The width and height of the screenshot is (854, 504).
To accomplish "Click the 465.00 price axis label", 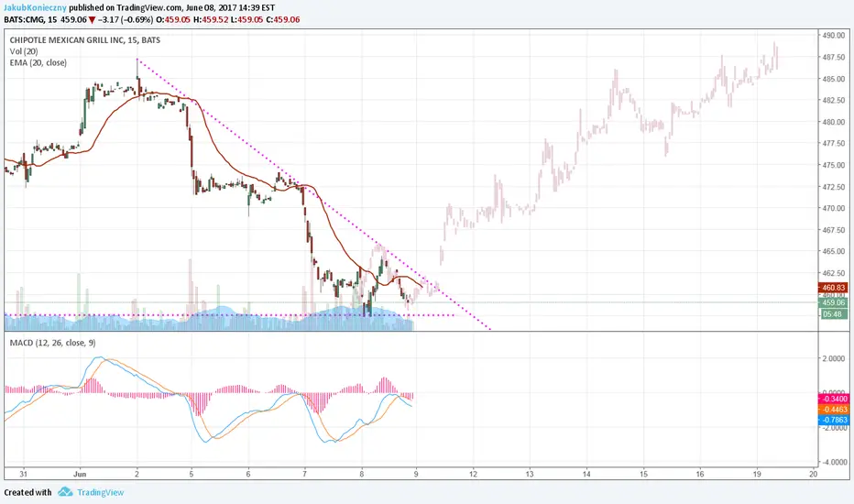I will tap(834, 251).
